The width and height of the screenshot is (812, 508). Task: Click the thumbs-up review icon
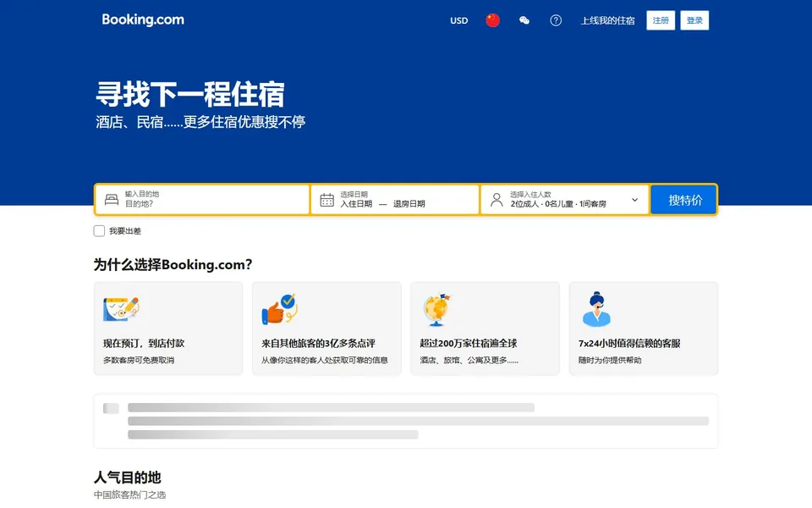[280, 309]
